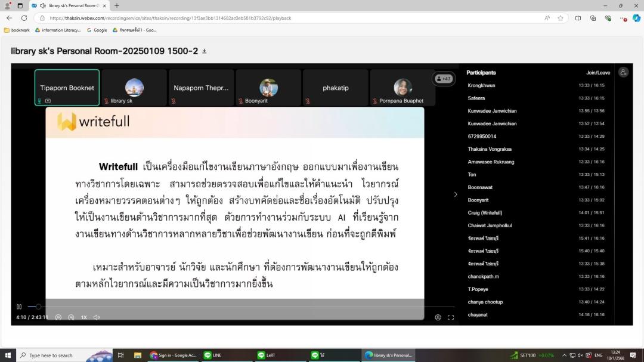
Task: Go back in browser history
Action: 9,18
